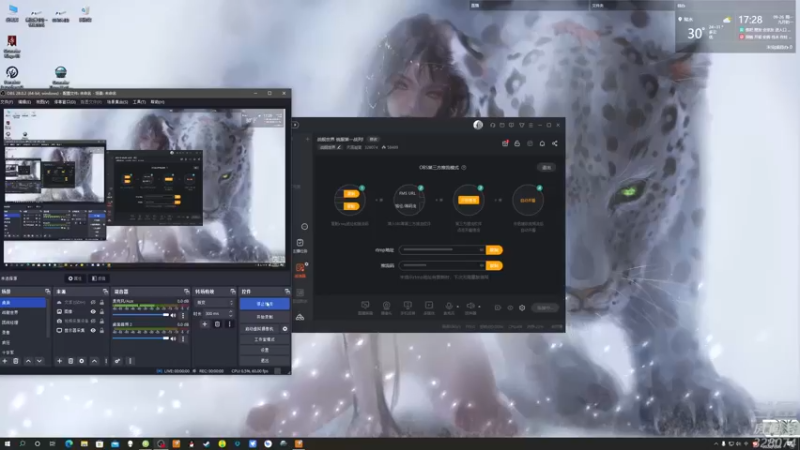The width and height of the screenshot is (800, 450).
Task: Click speaker icon in streaming assistant bottom bar
Action: 470,306
